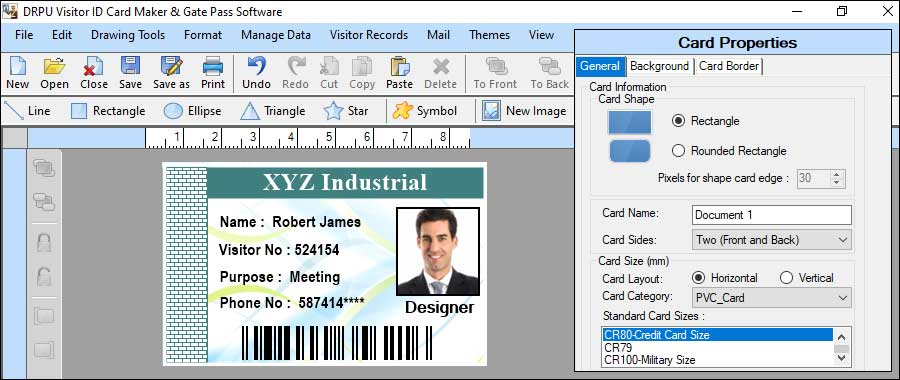Click the Card Name input field
This screenshot has height=380, width=900.
click(x=772, y=215)
